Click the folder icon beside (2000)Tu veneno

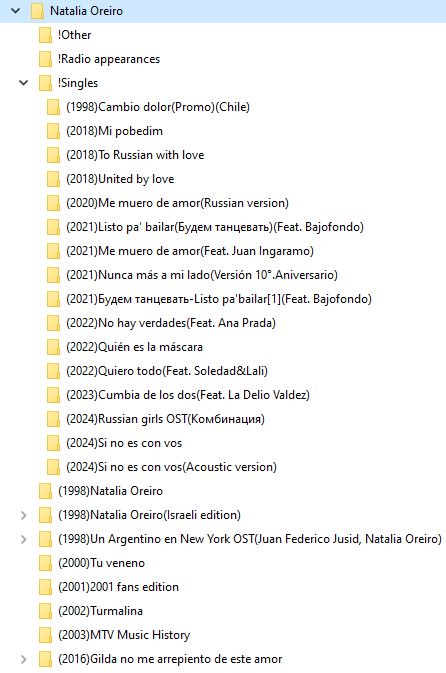[x=45, y=563]
